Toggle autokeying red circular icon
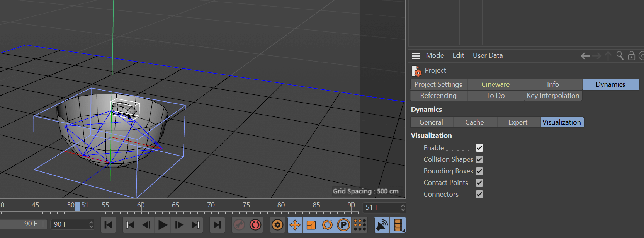The height and width of the screenshot is (238, 644). pos(255,225)
